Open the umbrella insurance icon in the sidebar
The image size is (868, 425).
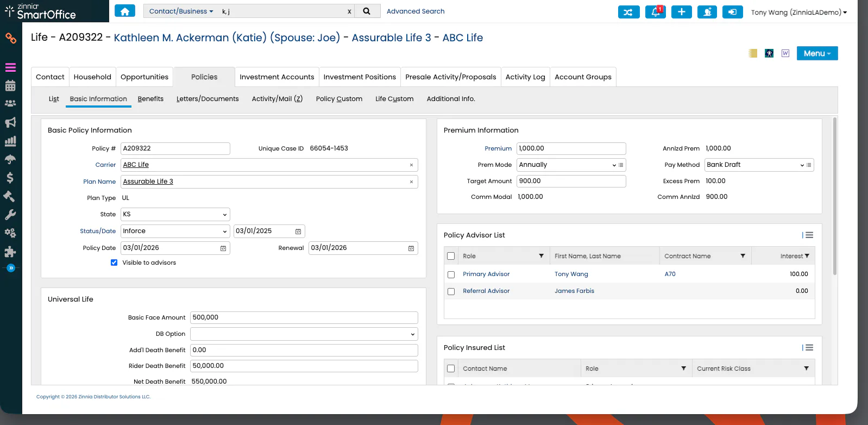click(10, 159)
